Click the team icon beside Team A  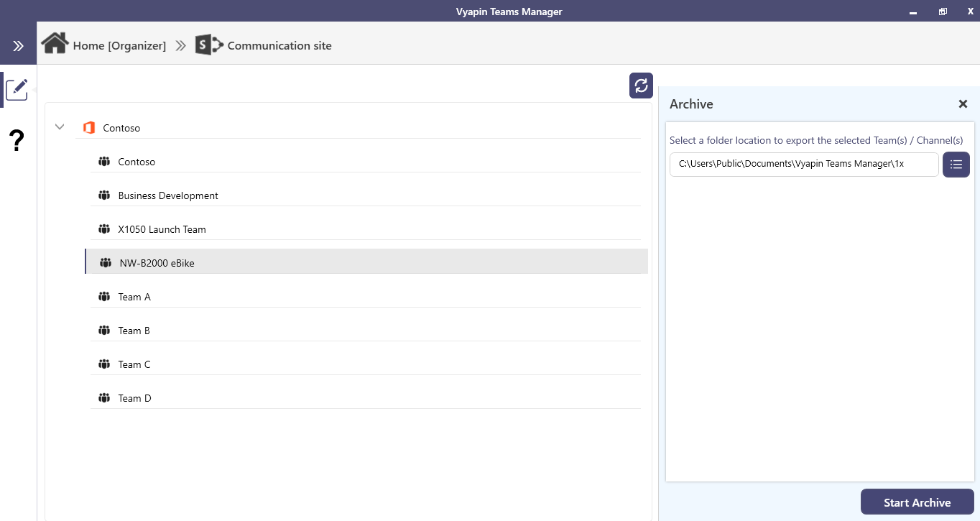click(104, 297)
